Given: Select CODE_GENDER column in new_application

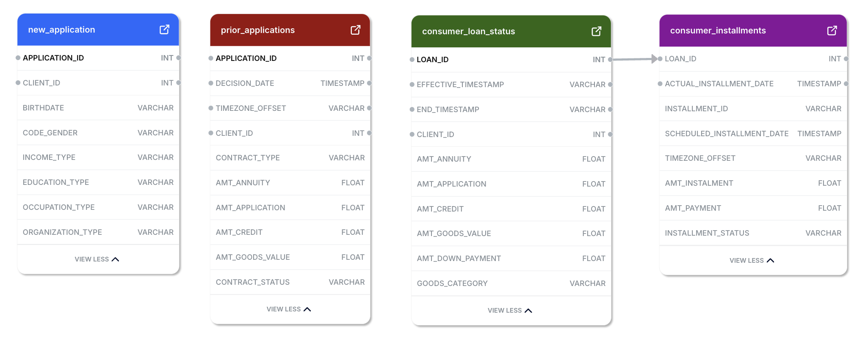Looking at the screenshot, I should [x=98, y=133].
